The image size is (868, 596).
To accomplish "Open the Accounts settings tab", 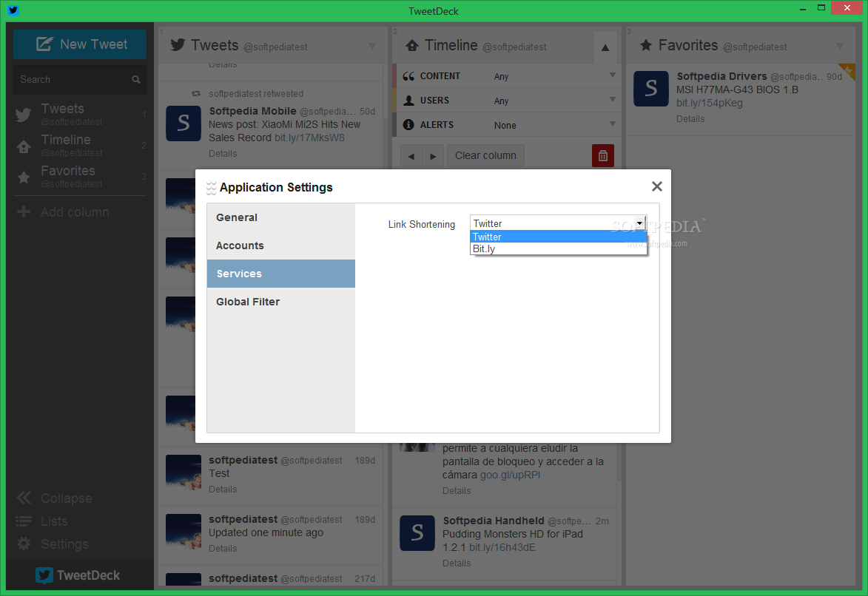I will pyautogui.click(x=281, y=245).
